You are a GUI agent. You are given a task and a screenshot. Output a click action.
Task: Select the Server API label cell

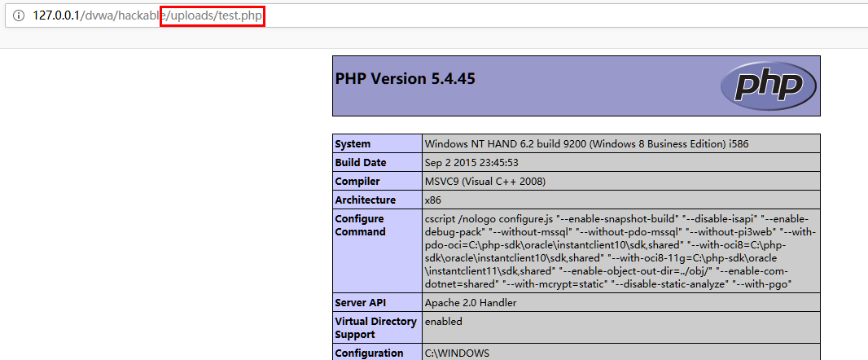pos(362,303)
